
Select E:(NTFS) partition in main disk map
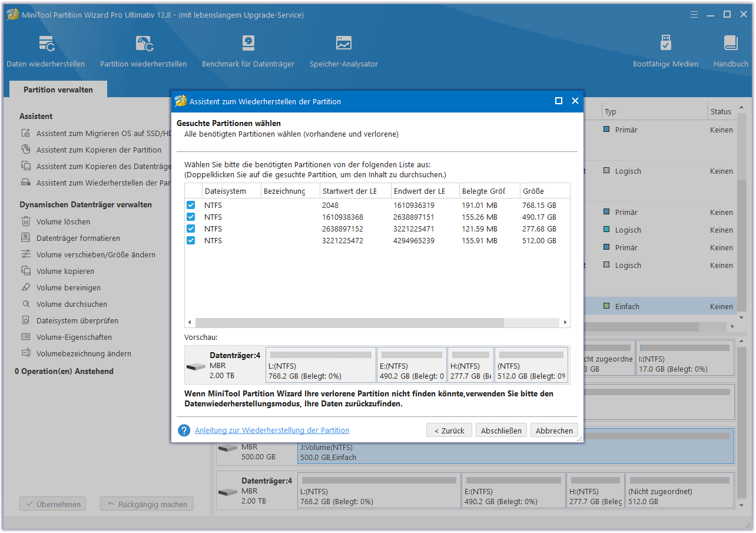pos(513,490)
